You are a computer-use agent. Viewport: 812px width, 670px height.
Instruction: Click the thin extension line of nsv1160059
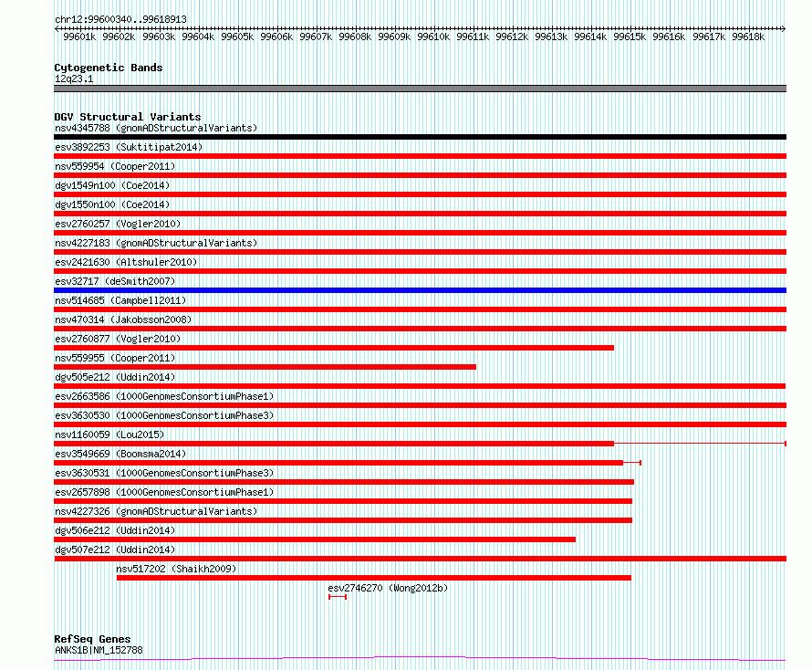tap(700, 444)
